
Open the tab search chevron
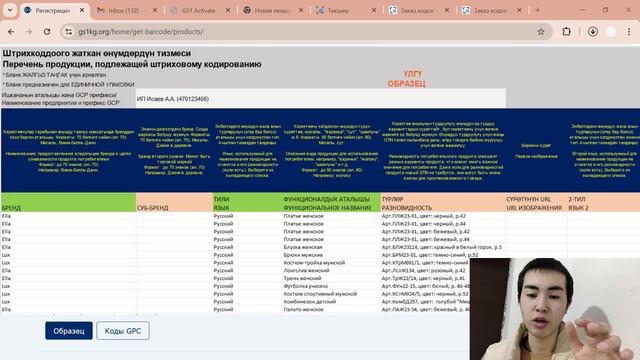click(10, 10)
